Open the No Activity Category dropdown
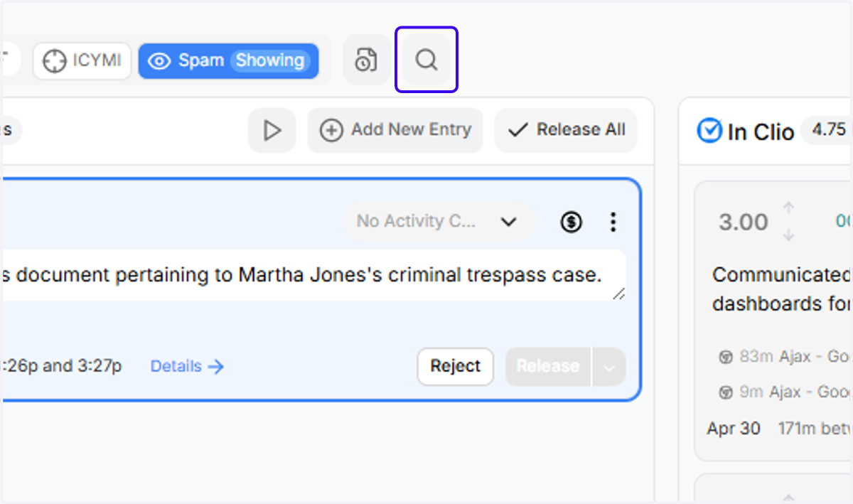This screenshot has height=504, width=853. pyautogui.click(x=439, y=221)
